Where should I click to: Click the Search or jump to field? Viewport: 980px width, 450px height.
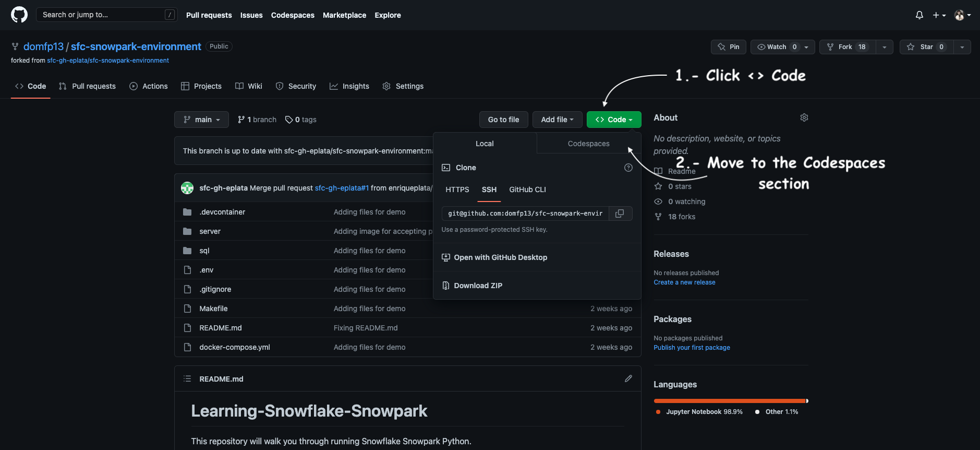pyautogui.click(x=106, y=15)
